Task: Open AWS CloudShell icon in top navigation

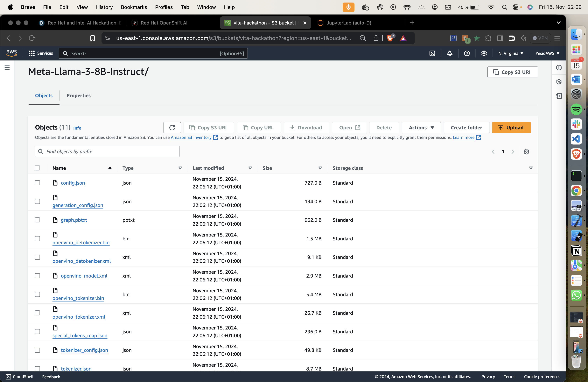Action: [432, 53]
